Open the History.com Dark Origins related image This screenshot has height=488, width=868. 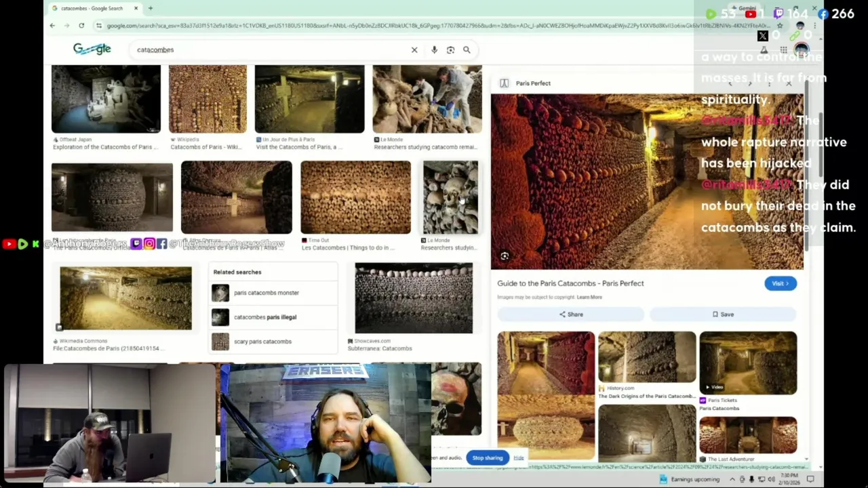(x=647, y=357)
